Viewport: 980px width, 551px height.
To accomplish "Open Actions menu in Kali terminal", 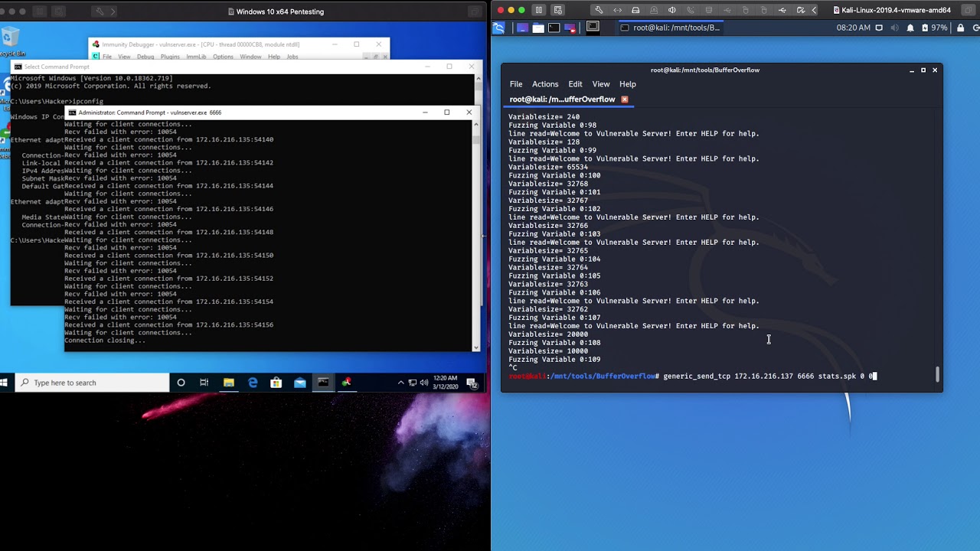I will 545,84.
